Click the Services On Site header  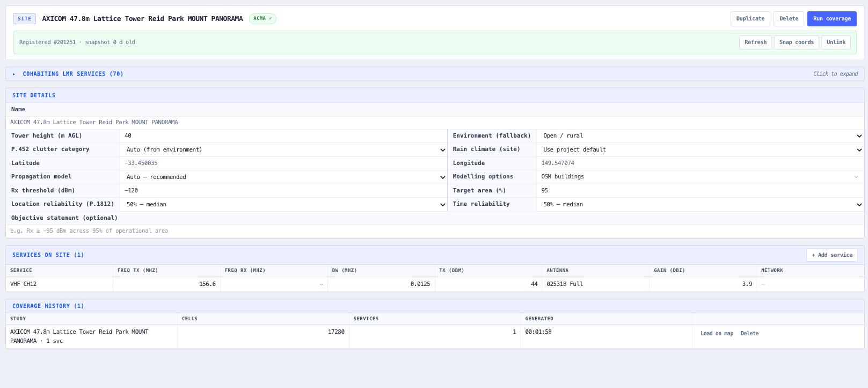48,255
